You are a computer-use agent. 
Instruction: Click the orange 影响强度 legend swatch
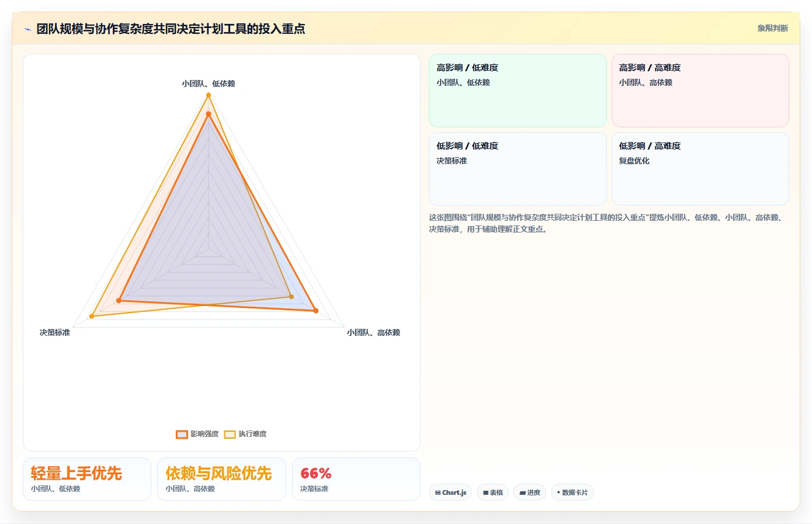[x=182, y=434]
